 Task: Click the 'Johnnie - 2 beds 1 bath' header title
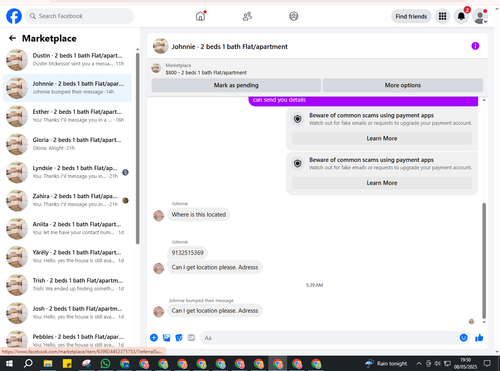(x=229, y=47)
